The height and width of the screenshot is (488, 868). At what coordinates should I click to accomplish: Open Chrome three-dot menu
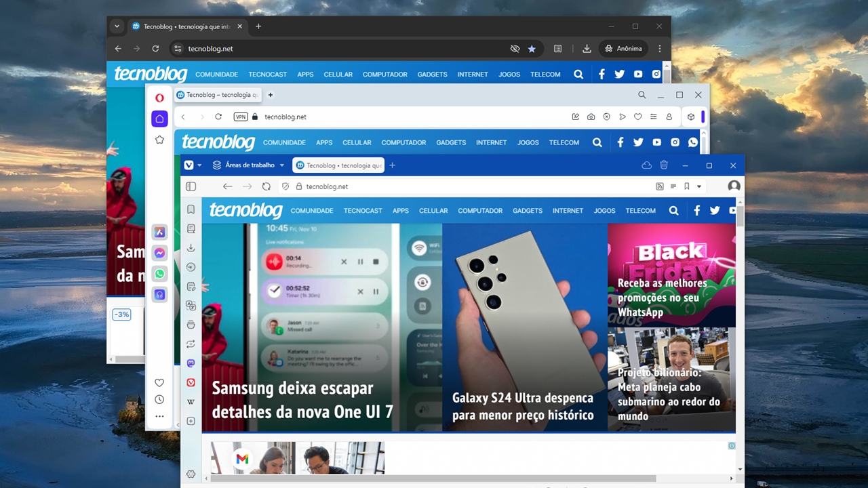[660, 49]
